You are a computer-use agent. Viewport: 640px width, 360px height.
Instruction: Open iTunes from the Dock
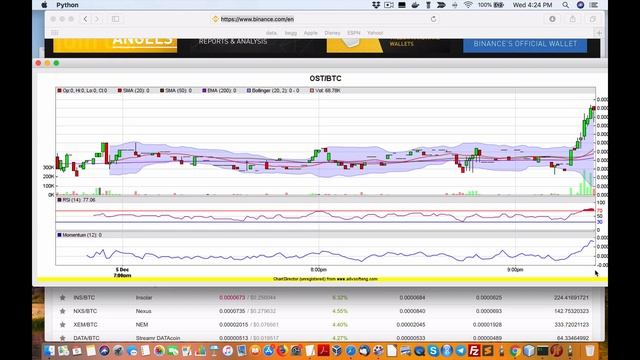point(228,351)
